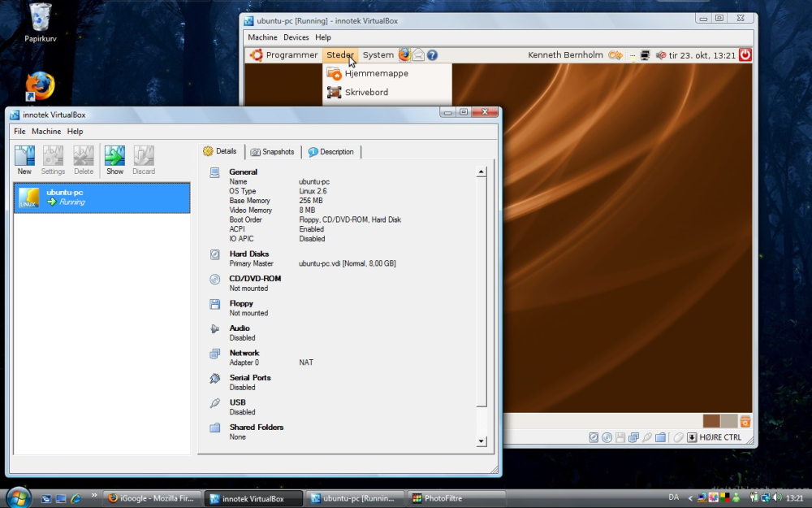812x508 pixels.
Task: Click the shared folders icon in VM status bar
Action: (659, 437)
